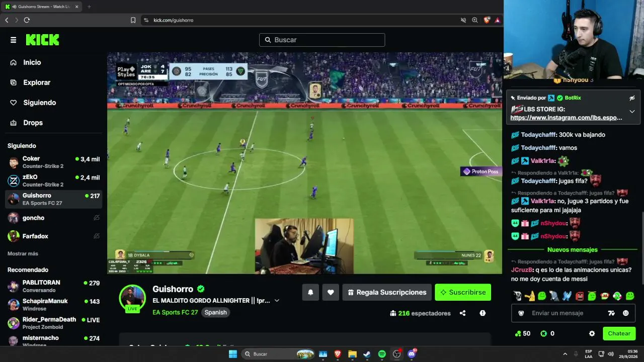644x362 pixels.
Task: Open the LBS Store Instagram link
Action: click(x=566, y=118)
